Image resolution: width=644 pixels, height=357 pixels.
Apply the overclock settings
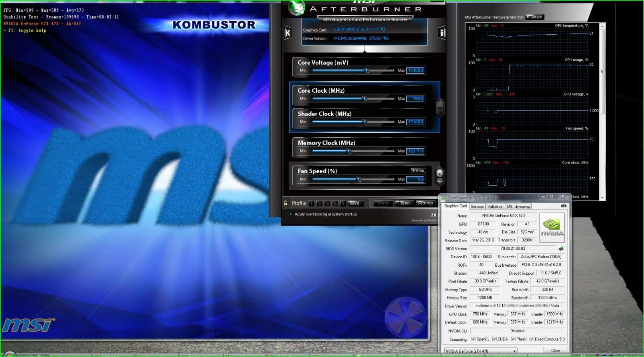383,203
